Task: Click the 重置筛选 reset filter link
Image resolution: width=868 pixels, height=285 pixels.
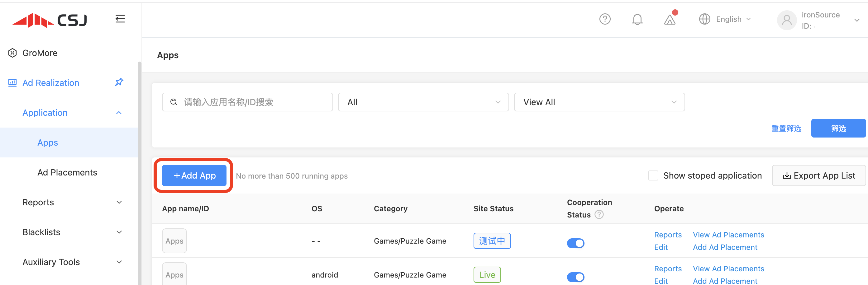Action: coord(786,128)
